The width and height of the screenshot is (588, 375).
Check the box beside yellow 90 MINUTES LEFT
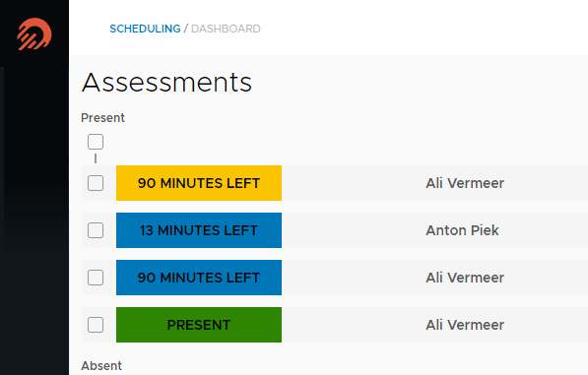coord(96,183)
